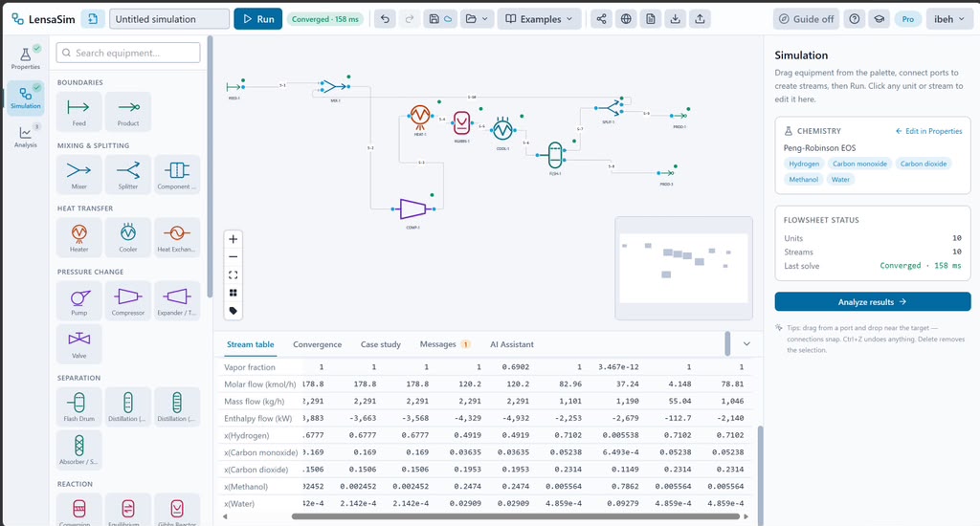
Task: Open the AI Assistant tab
Action: (511, 344)
